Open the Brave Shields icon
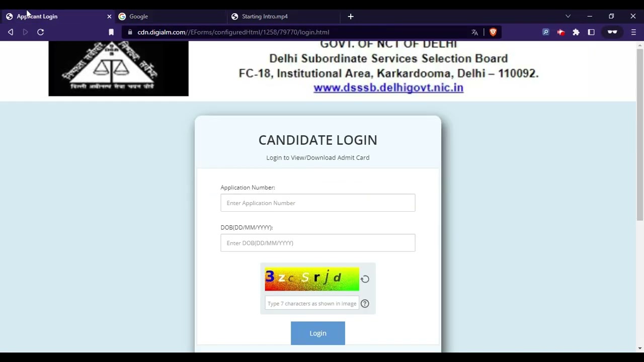 493,32
